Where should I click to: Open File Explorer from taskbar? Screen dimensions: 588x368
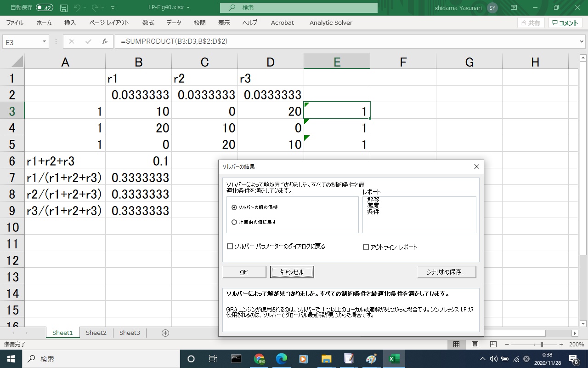(x=326, y=359)
